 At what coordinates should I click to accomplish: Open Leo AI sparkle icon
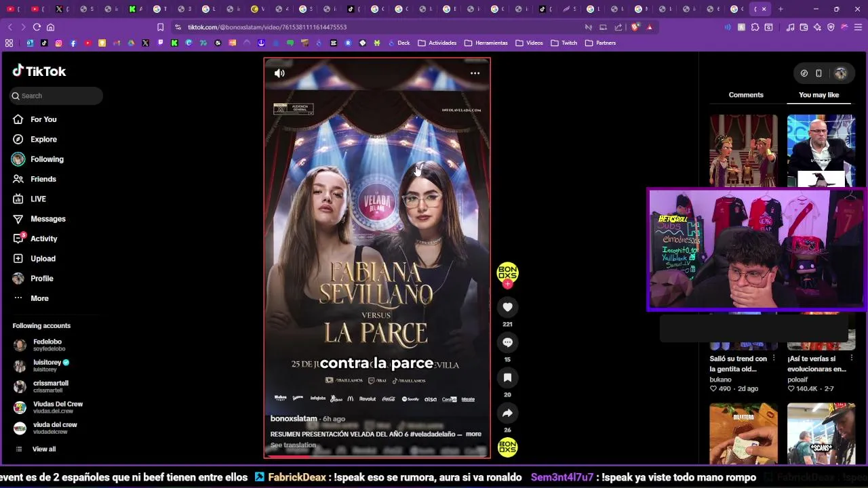[x=817, y=27]
